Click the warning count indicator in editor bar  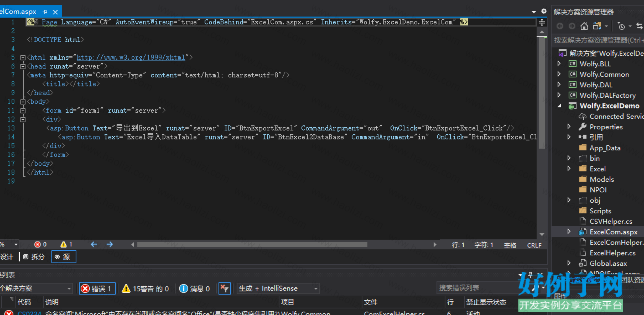tap(67, 245)
